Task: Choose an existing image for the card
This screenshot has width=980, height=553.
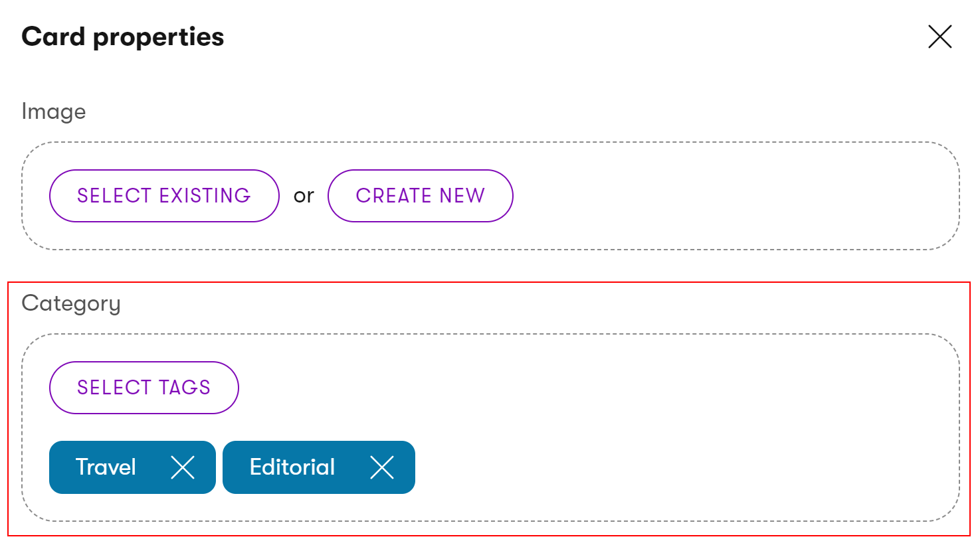Action: [x=164, y=196]
